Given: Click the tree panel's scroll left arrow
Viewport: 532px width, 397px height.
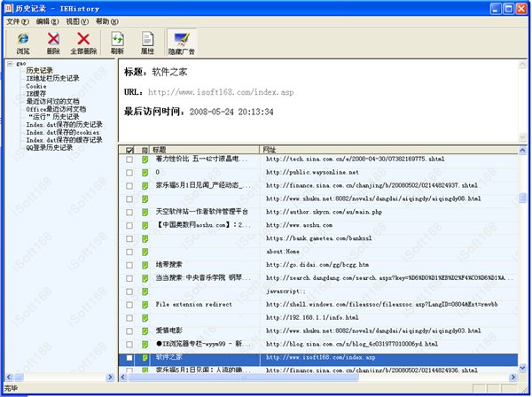Looking at the screenshot, I should [x=9, y=377].
